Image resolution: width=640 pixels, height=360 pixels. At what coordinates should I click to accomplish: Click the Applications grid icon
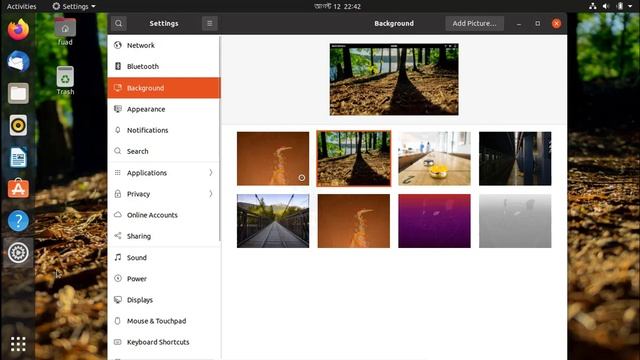click(x=118, y=173)
